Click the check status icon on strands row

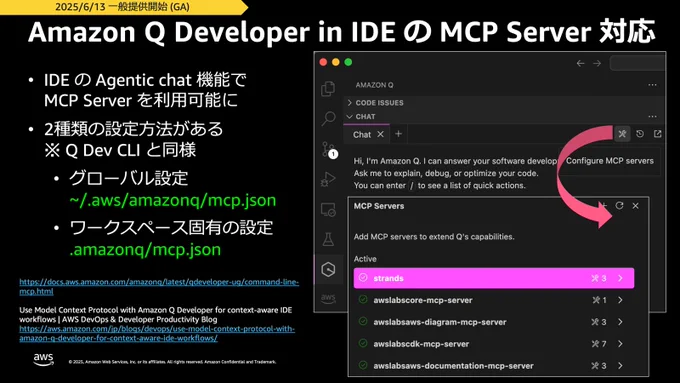pos(363,278)
